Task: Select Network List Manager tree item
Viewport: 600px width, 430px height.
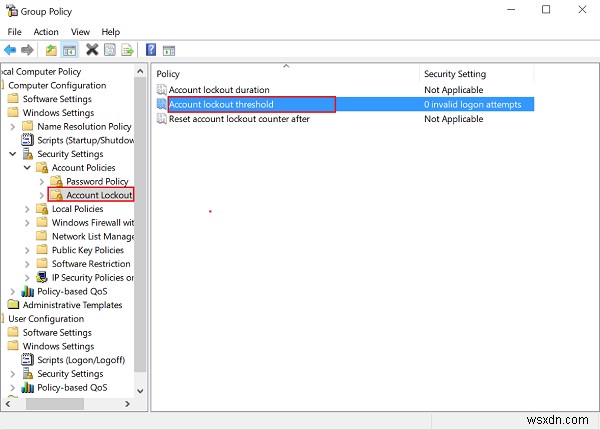Action: tap(93, 236)
